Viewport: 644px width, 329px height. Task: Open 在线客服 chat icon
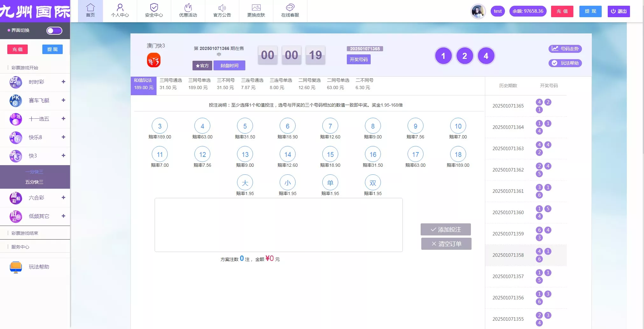290,8
